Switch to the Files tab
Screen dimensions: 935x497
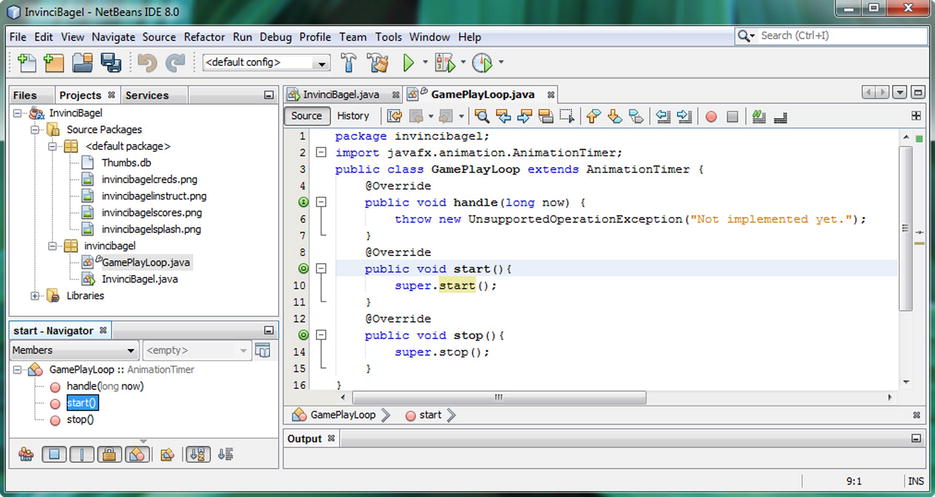click(25, 95)
